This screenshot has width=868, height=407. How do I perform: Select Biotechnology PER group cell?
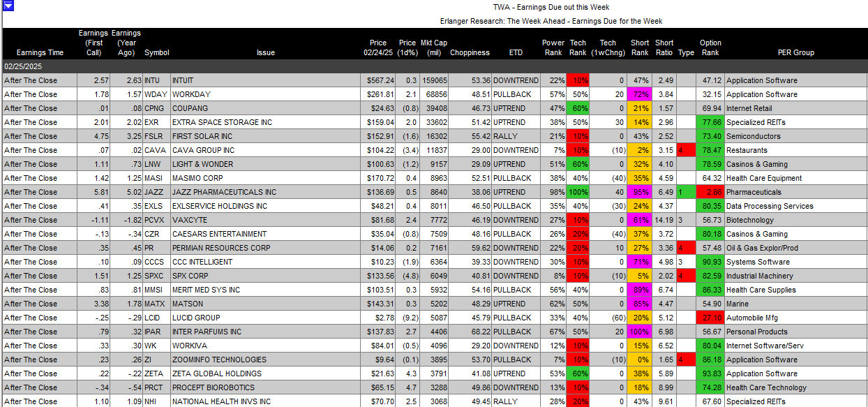795,220
